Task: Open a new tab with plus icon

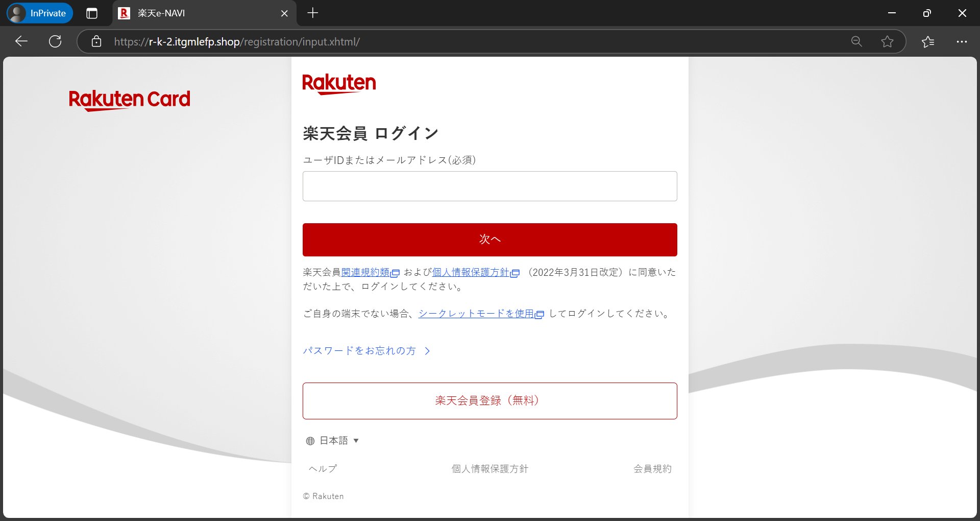Action: point(313,13)
